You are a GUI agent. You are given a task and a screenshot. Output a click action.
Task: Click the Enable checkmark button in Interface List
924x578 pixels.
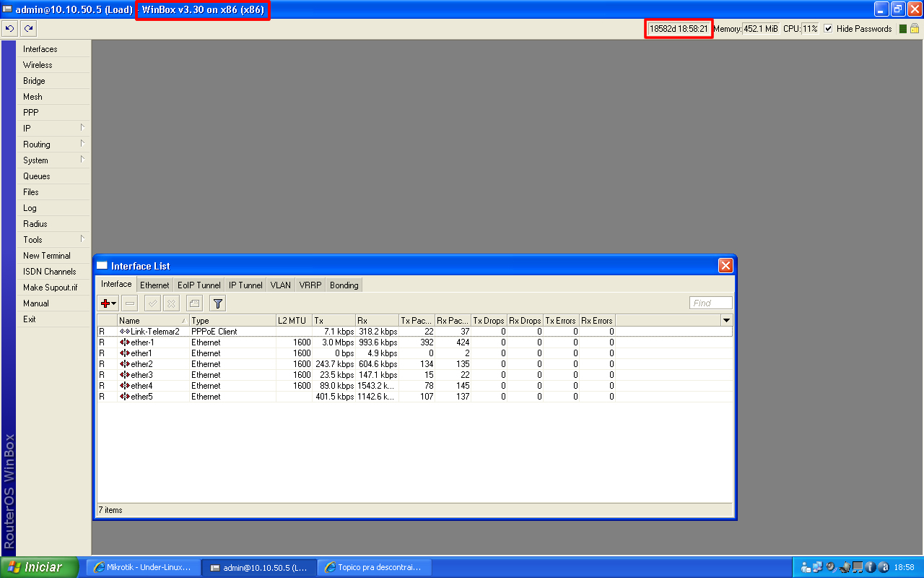[x=152, y=303]
